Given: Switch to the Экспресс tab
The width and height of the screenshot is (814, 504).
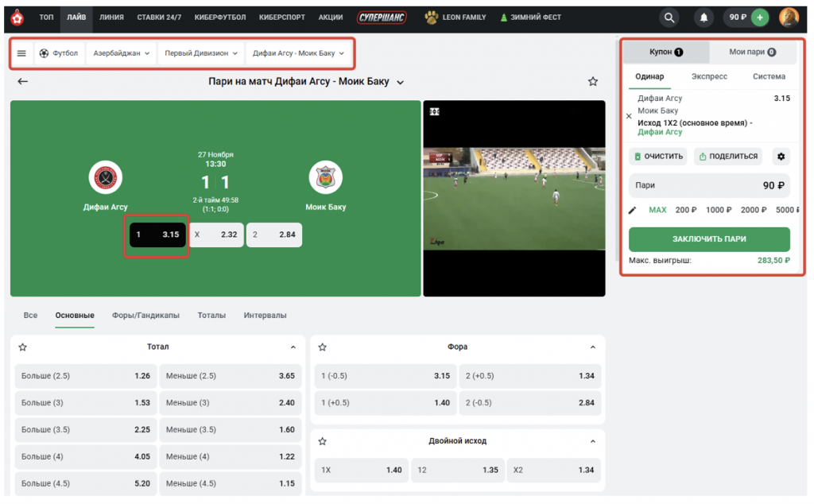Looking at the screenshot, I should (709, 76).
